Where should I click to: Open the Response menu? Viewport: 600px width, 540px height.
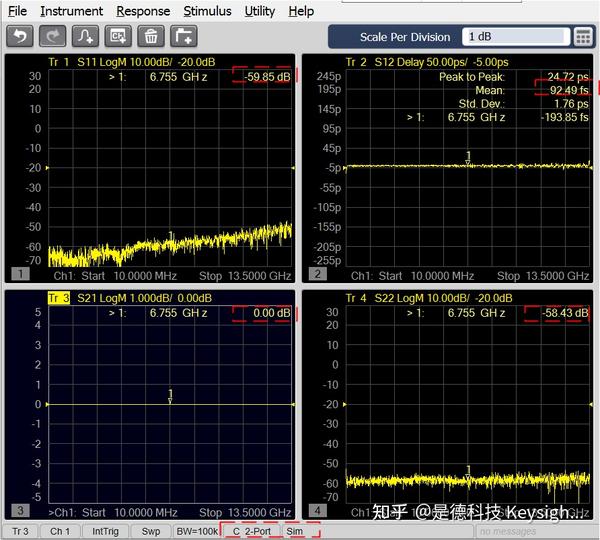[143, 11]
